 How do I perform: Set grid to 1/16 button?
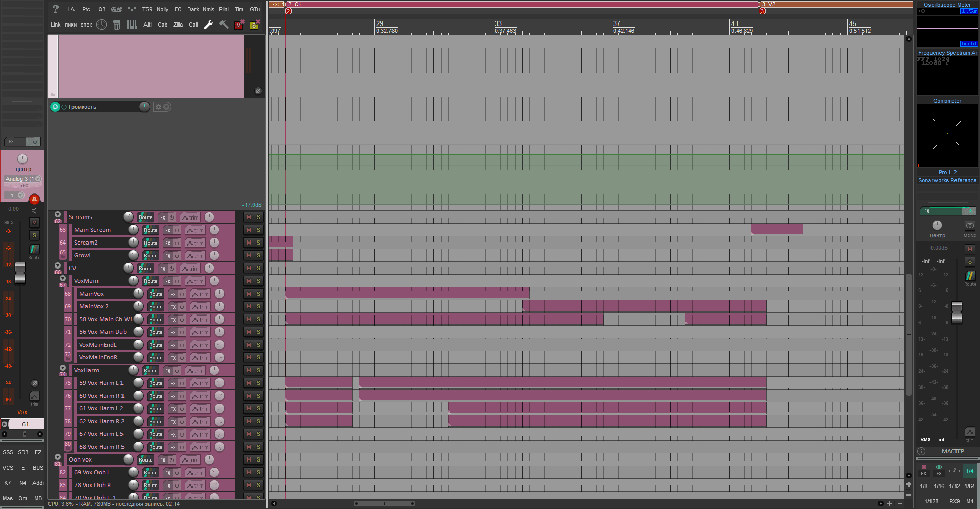click(x=939, y=486)
